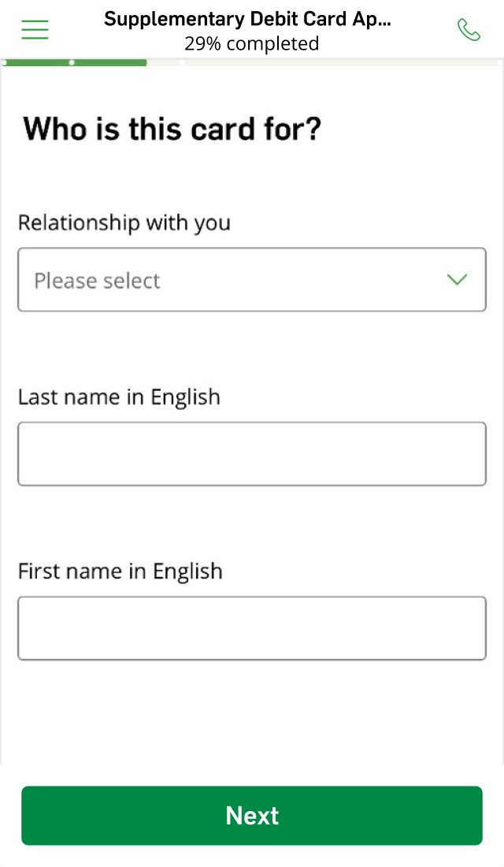Viewport: 504px width, 867px height.
Task: Click the 'Who is this card for?' heading
Action: point(172,128)
